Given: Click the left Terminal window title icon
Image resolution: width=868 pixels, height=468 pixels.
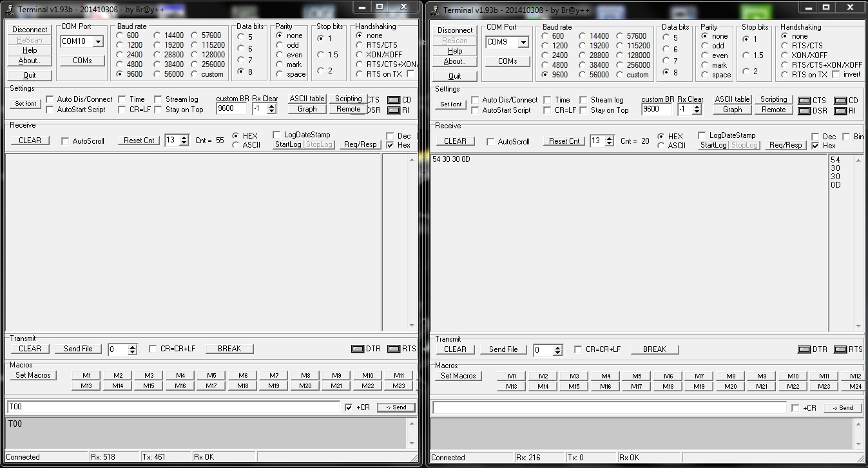Looking at the screenshot, I should [x=10, y=9].
